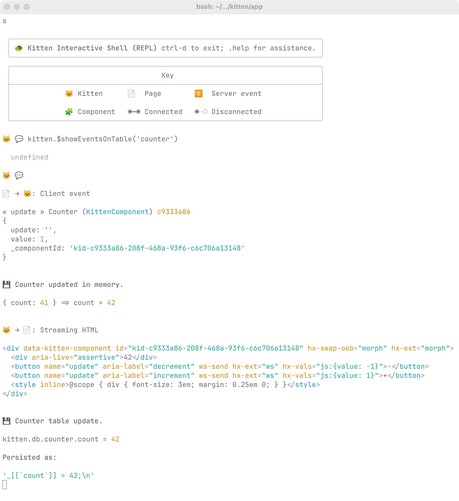Click the Kitten cat icon in the Key box

[x=69, y=94]
